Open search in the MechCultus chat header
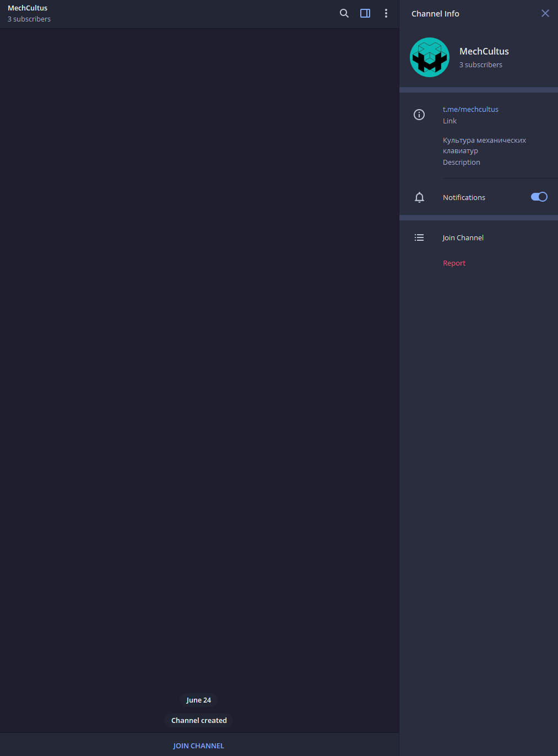558x756 pixels. [344, 13]
